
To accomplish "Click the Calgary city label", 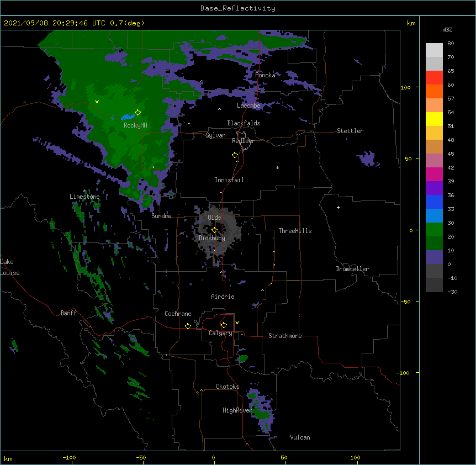I will [220, 333].
